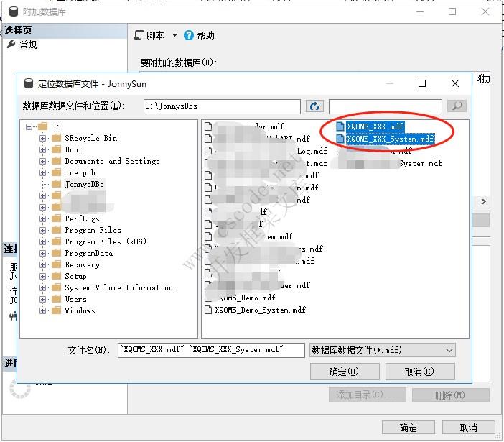Click the Script toolbar icon
The width and height of the screenshot is (504, 442).
tap(140, 35)
